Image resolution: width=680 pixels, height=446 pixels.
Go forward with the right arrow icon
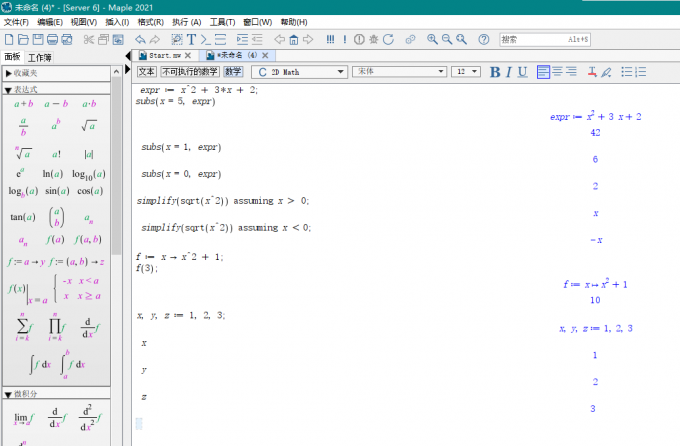point(308,39)
